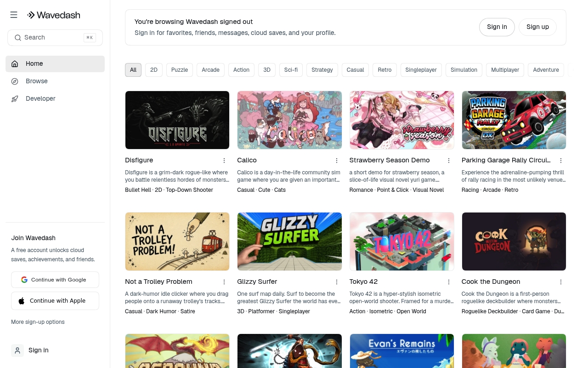Continue with Apple sign-up
The height and width of the screenshot is (368, 588).
55,301
